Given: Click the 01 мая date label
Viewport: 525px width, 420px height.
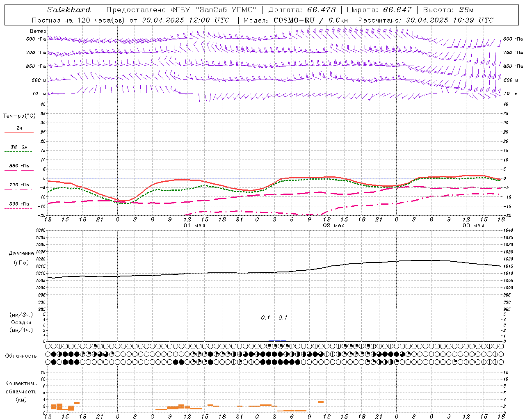Looking at the screenshot, I should tap(194, 226).
